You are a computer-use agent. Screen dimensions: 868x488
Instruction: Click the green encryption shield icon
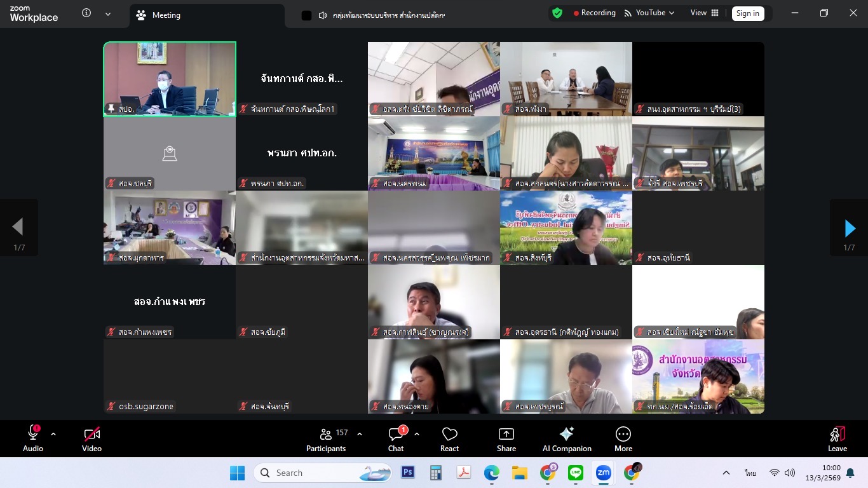click(557, 13)
